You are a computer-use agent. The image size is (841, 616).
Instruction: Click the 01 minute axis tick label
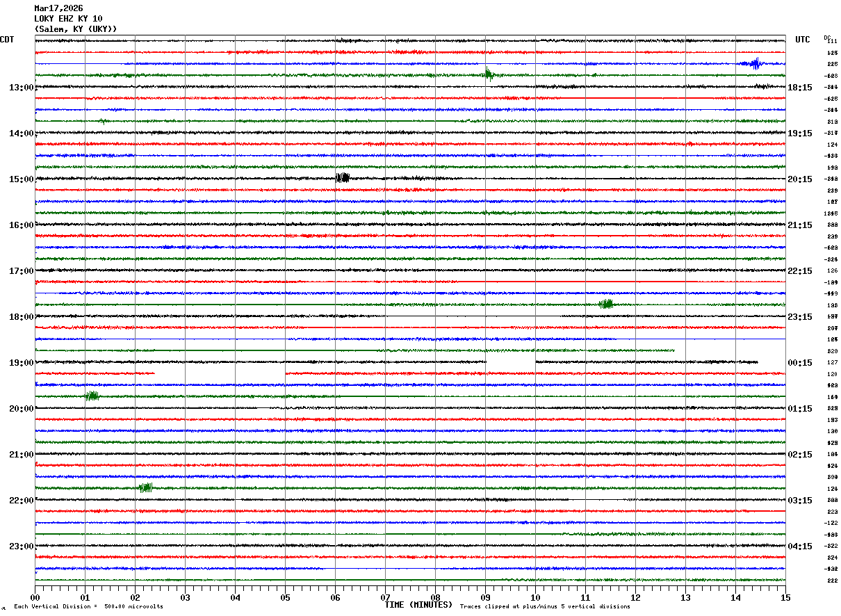click(x=85, y=597)
